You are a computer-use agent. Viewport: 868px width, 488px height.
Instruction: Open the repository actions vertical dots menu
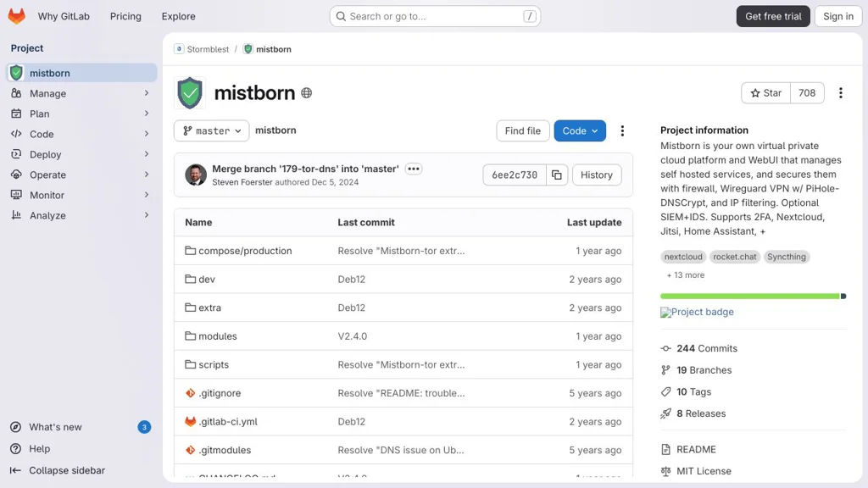tap(622, 130)
